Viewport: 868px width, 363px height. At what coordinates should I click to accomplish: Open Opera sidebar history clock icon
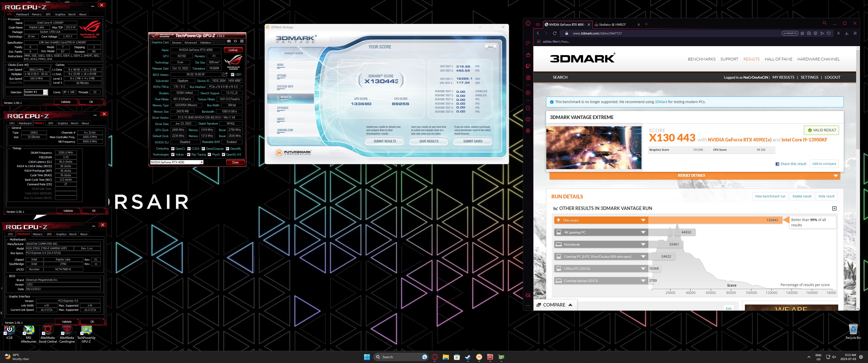[x=528, y=108]
